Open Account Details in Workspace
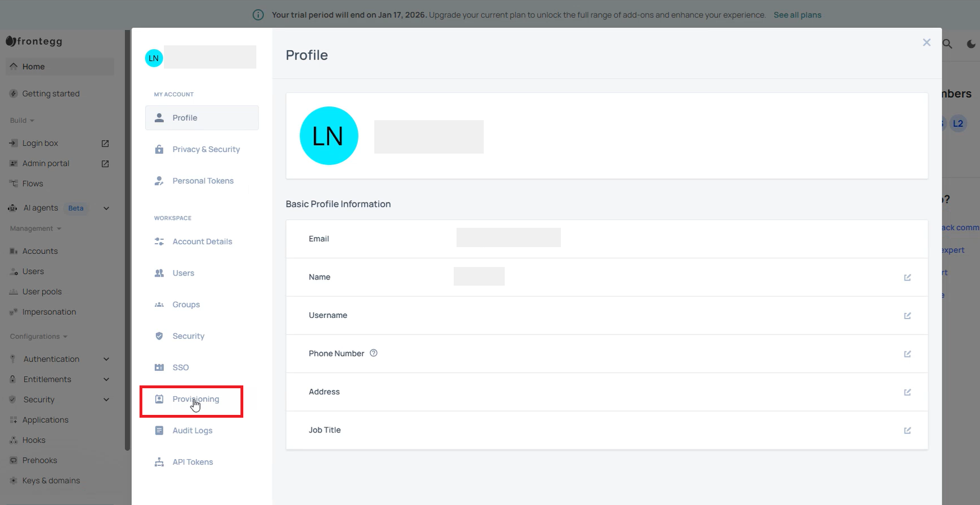The image size is (980, 505). point(202,241)
